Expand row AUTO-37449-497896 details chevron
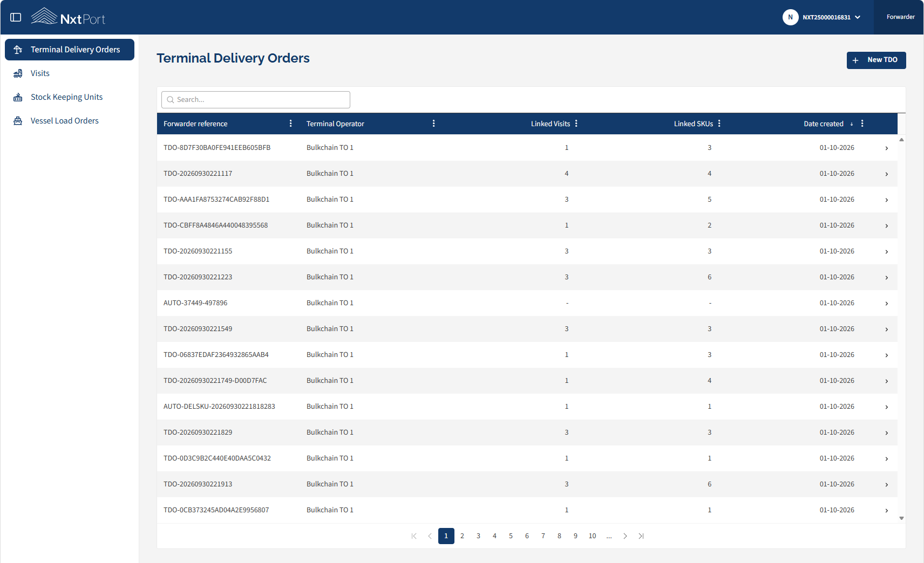The image size is (924, 563). 886,304
